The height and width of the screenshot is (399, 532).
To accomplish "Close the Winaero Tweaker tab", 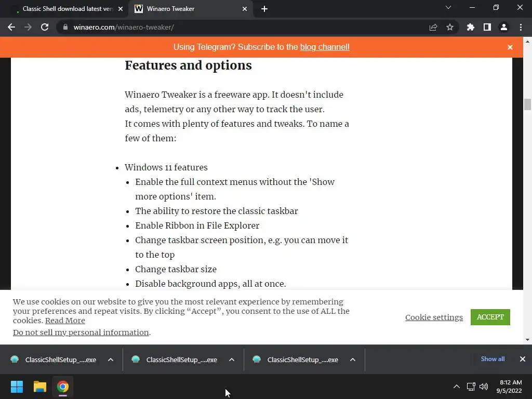I will coord(245,9).
